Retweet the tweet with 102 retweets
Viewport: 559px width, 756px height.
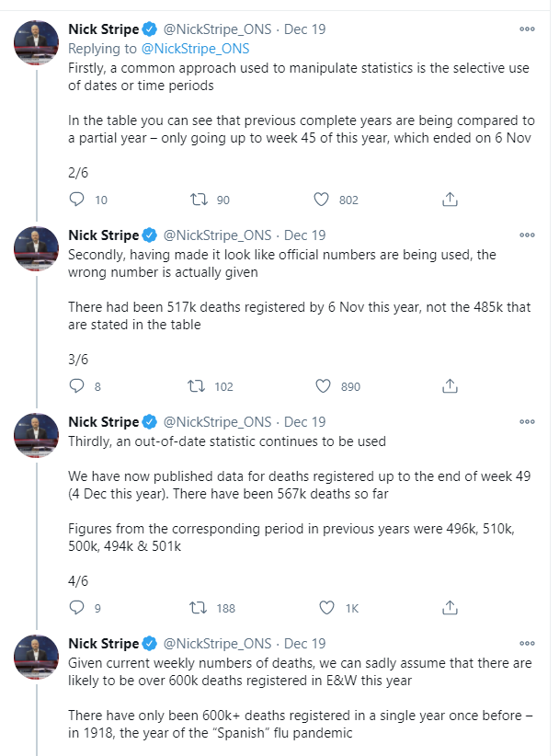[197, 386]
